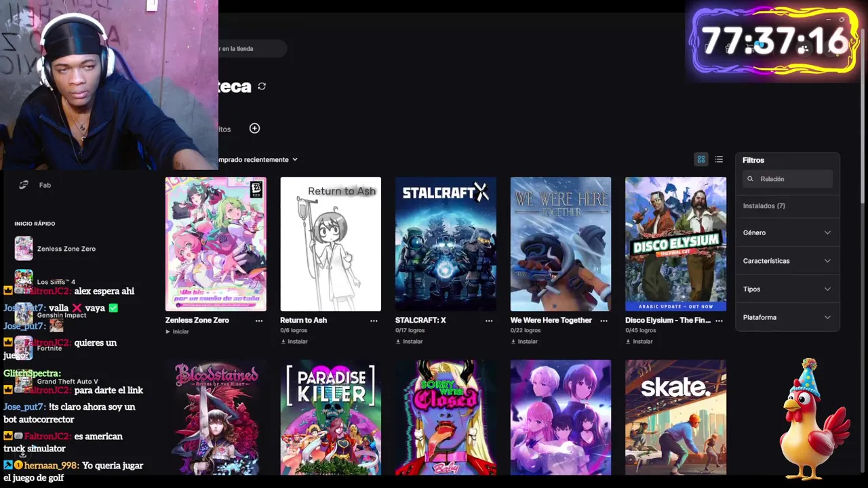Viewport: 868px width, 488px height.
Task: Add a new collection with the plus icon
Action: [x=254, y=128]
